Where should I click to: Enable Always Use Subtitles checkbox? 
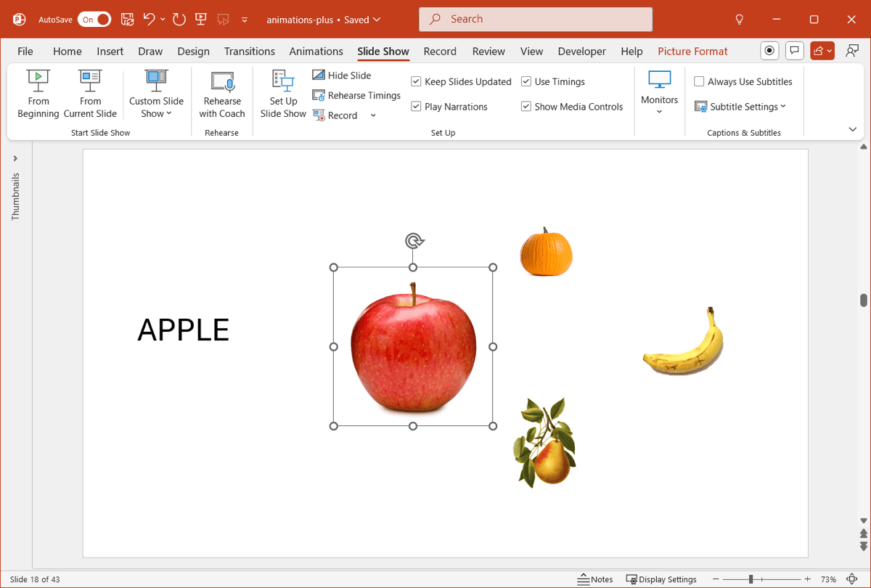tap(700, 82)
